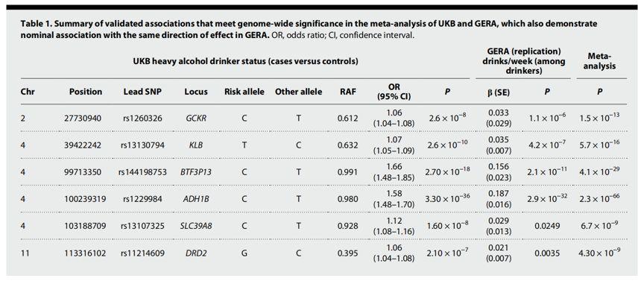Select the rs13130794 SNP entry
Screen dimensions: 644x281
[x=142, y=145]
